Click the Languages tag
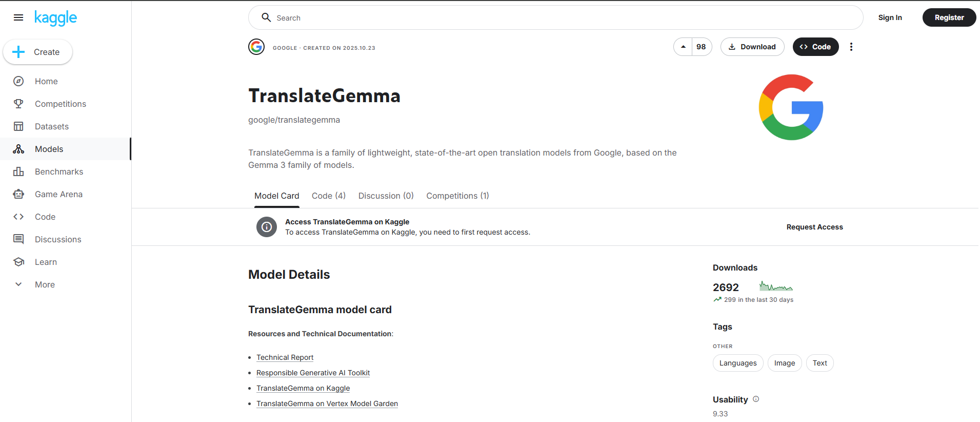 (x=738, y=363)
